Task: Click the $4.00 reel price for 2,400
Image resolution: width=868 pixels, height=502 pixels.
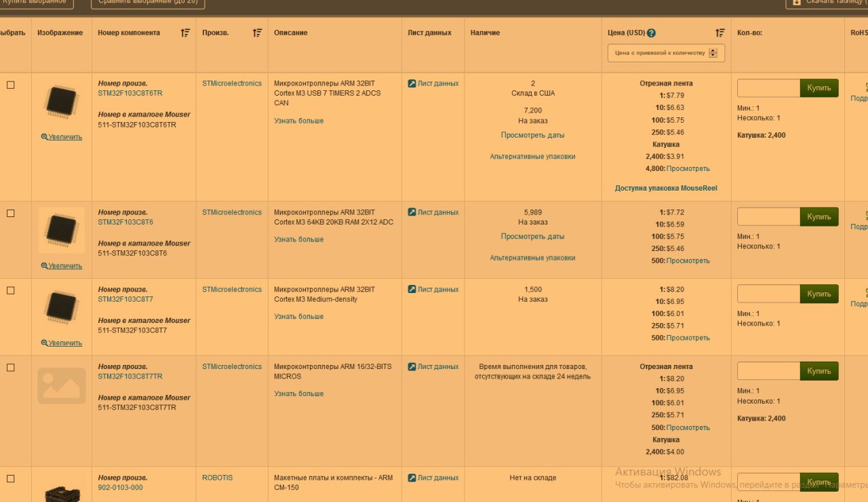Action: pos(675,452)
